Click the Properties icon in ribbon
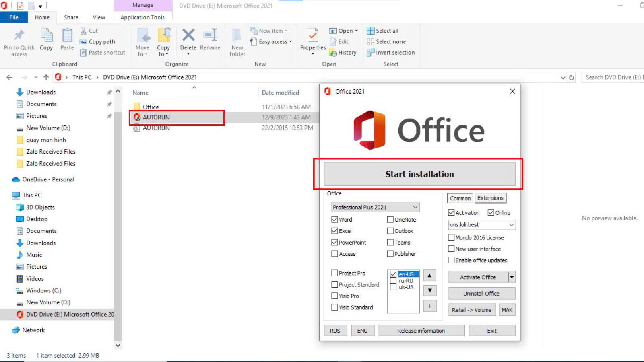The height and width of the screenshot is (362, 644). point(313,36)
